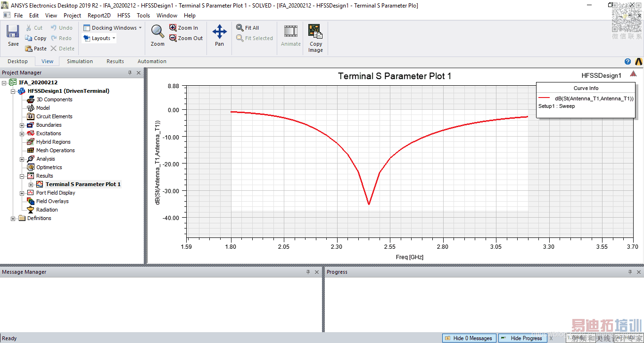This screenshot has width=644, height=343.
Task: Select the dB(St(Antenna_T1,Antenna_T1)) legend entry
Action: [x=594, y=98]
